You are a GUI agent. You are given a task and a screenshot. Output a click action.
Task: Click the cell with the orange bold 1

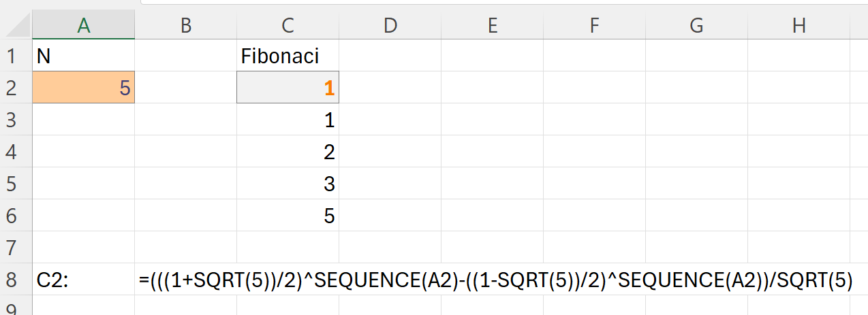click(x=288, y=88)
